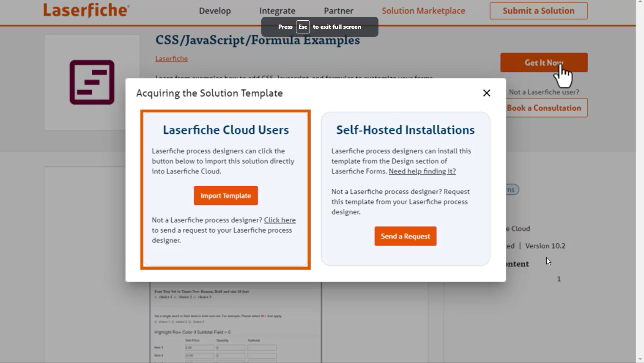644x363 pixels.
Task: Click the page scrollbar down arrow
Action: 640,359
